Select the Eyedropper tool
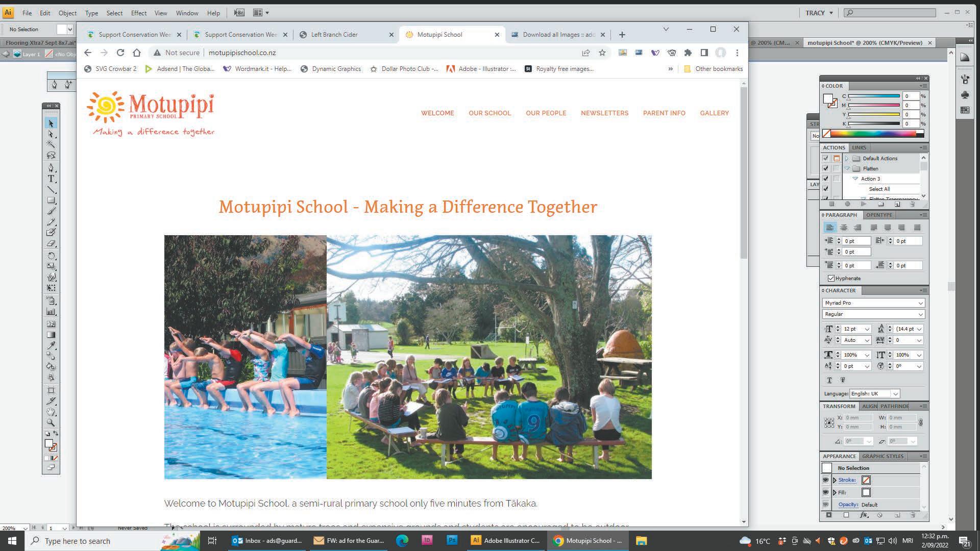Viewport: 980px width, 551px height. [51, 346]
